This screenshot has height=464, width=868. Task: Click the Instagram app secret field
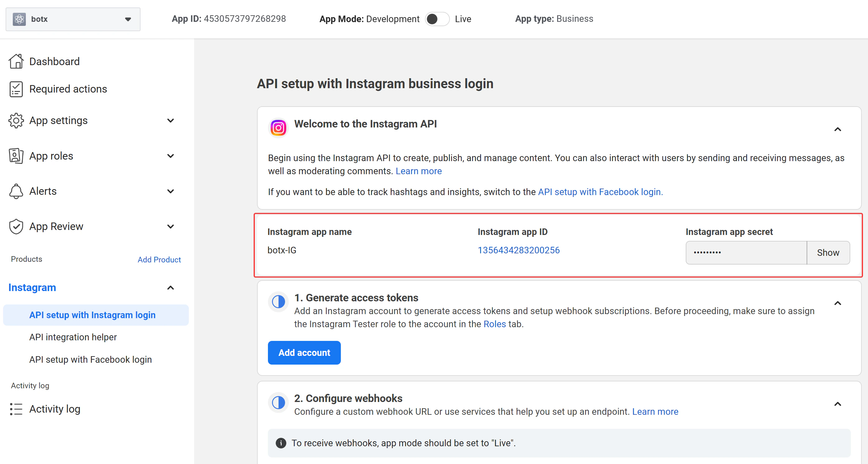(x=746, y=253)
